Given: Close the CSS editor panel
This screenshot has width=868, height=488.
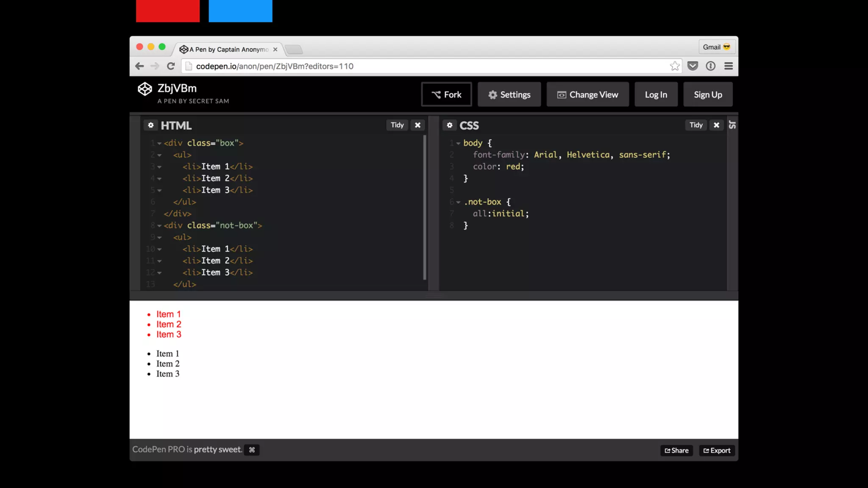Looking at the screenshot, I should pyautogui.click(x=716, y=125).
